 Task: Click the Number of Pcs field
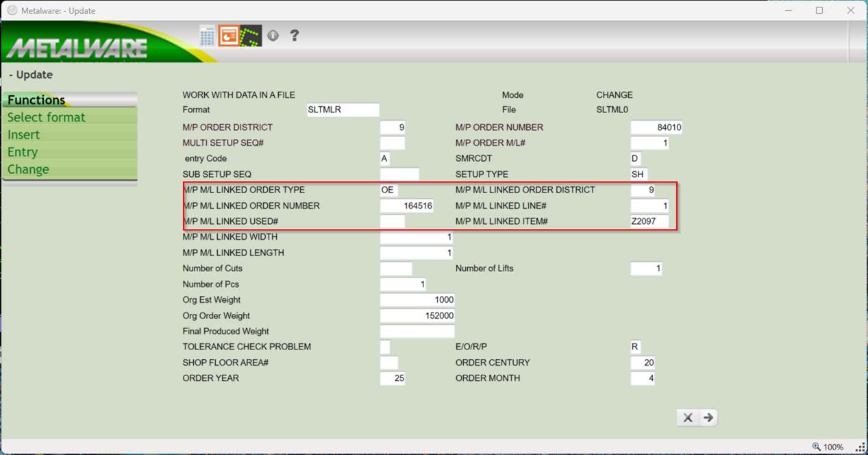point(403,284)
